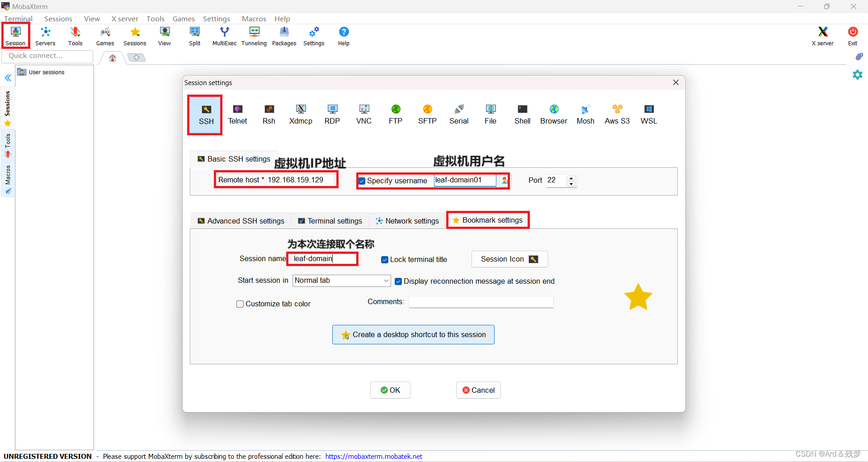Select the SFTP session type
The height and width of the screenshot is (462, 868).
coord(427,115)
